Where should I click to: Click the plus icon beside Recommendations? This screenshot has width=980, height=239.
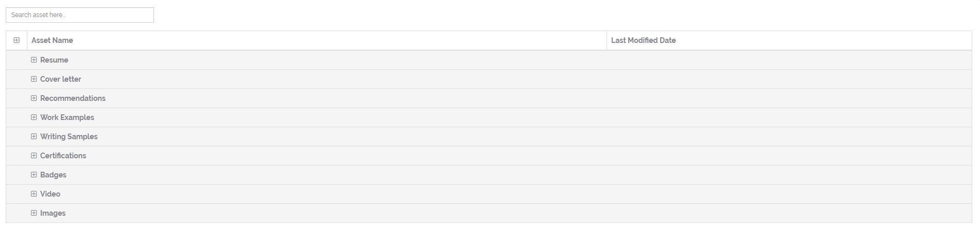[34, 98]
